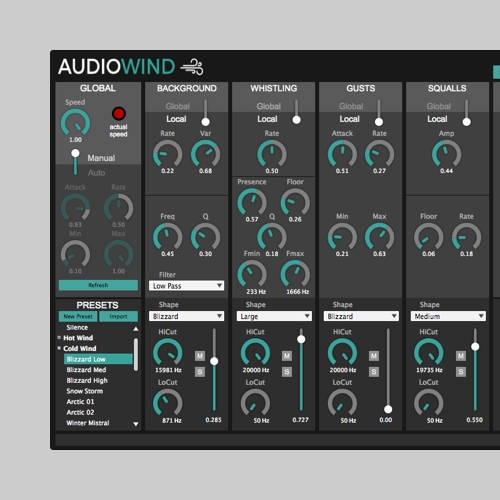Solo the Background layer with S
The image size is (500, 500).
point(200,372)
